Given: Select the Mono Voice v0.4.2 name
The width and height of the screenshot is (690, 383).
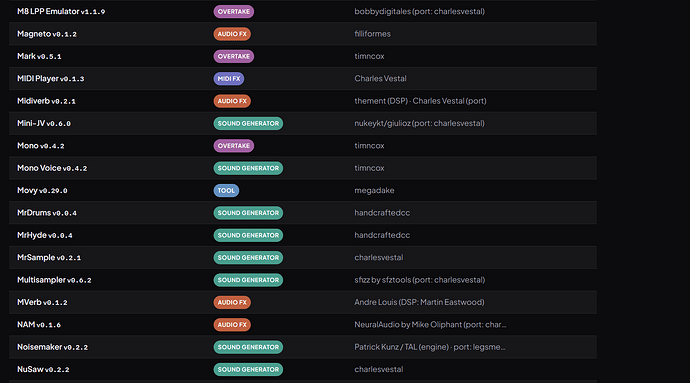Looking at the screenshot, I should 52,168.
